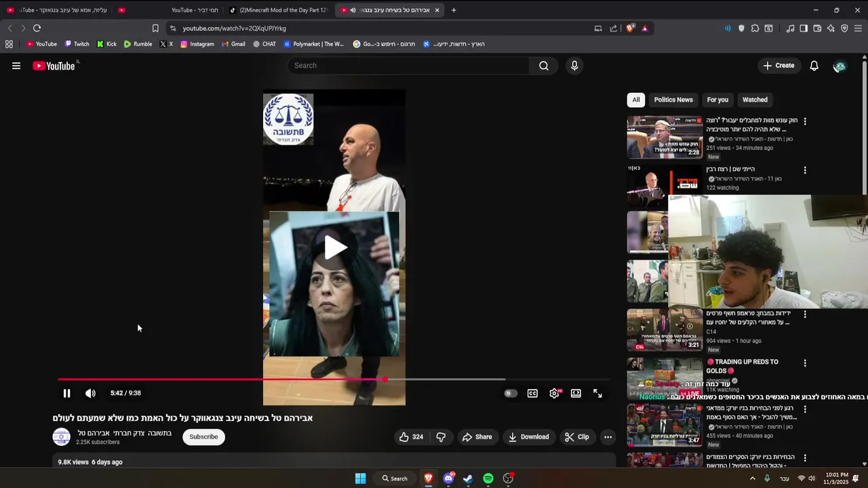Image resolution: width=868 pixels, height=488 pixels.
Task: Open TRADING UP REDS TO GOLDS stream title
Action: click(x=743, y=366)
